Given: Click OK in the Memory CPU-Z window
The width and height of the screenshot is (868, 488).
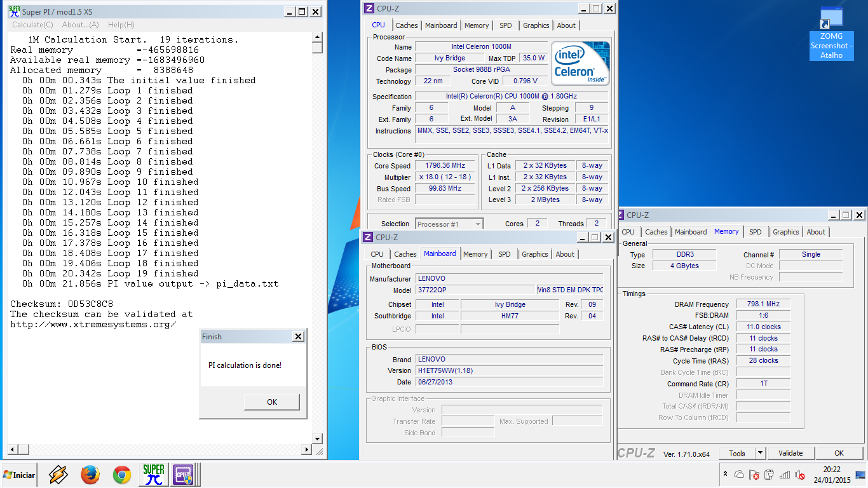Looking at the screenshot, I should pos(839,453).
